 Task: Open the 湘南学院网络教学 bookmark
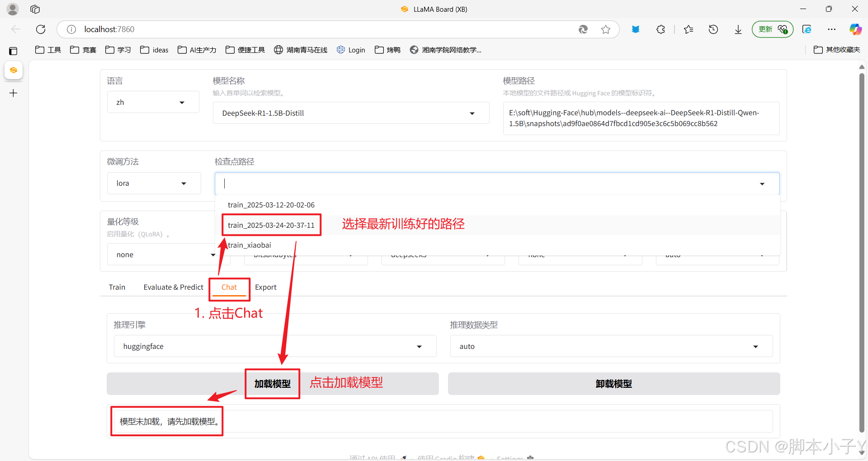445,50
